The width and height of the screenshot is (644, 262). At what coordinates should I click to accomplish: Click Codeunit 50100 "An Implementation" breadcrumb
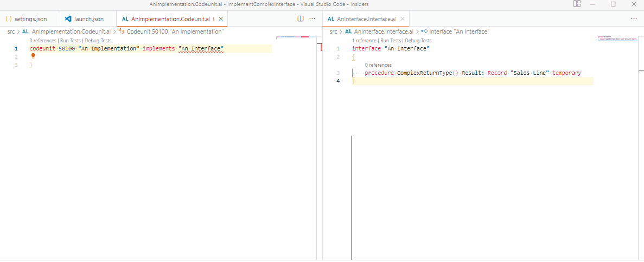coord(175,31)
